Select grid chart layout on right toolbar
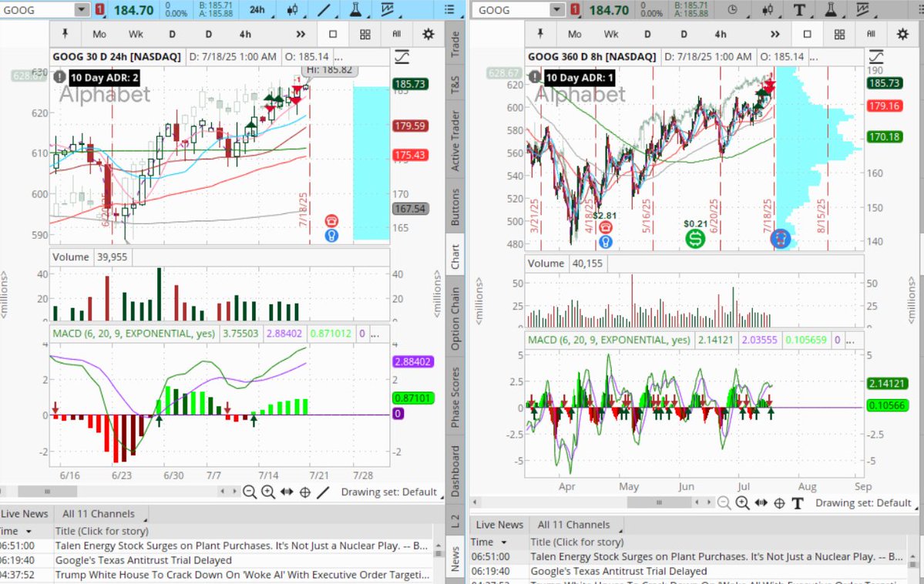Viewport: 924px width, 584px height. pyautogui.click(x=840, y=34)
